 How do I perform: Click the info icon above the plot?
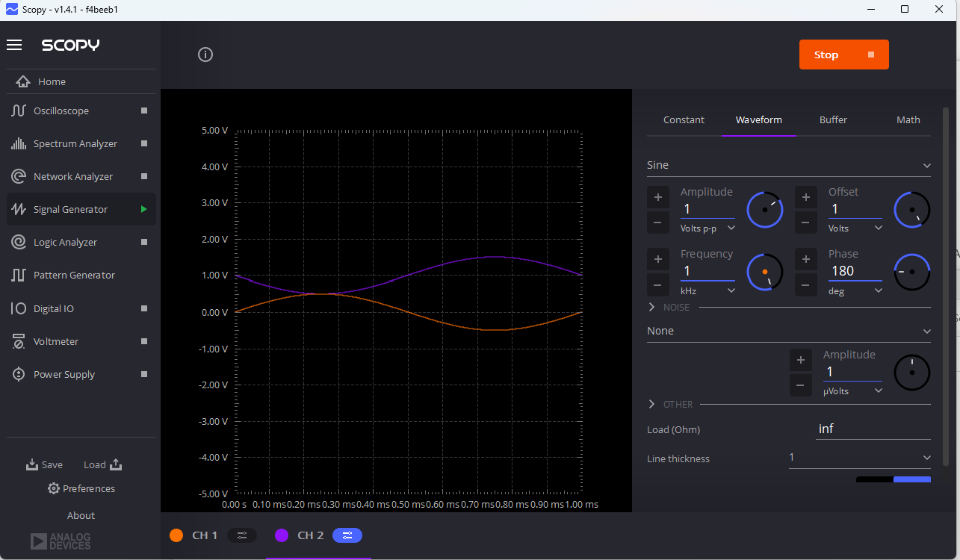click(205, 54)
